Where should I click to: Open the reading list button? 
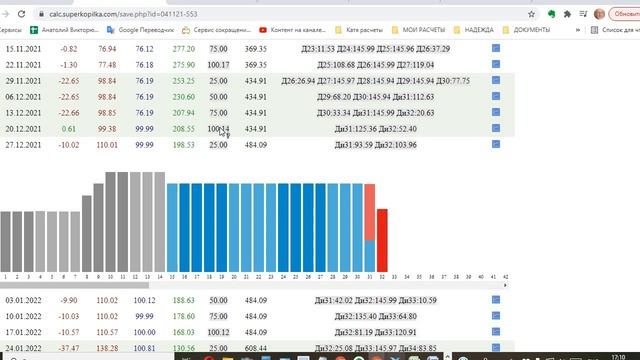616,30
